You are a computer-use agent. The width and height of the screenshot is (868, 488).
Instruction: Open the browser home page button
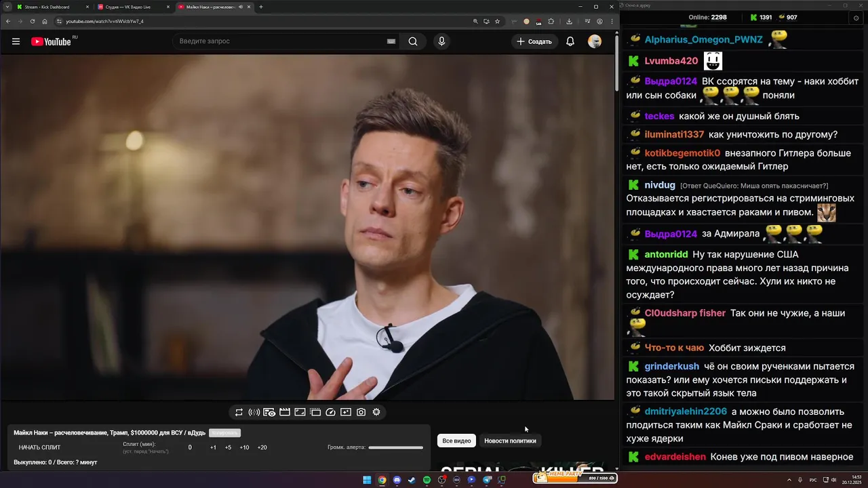pos(45,21)
